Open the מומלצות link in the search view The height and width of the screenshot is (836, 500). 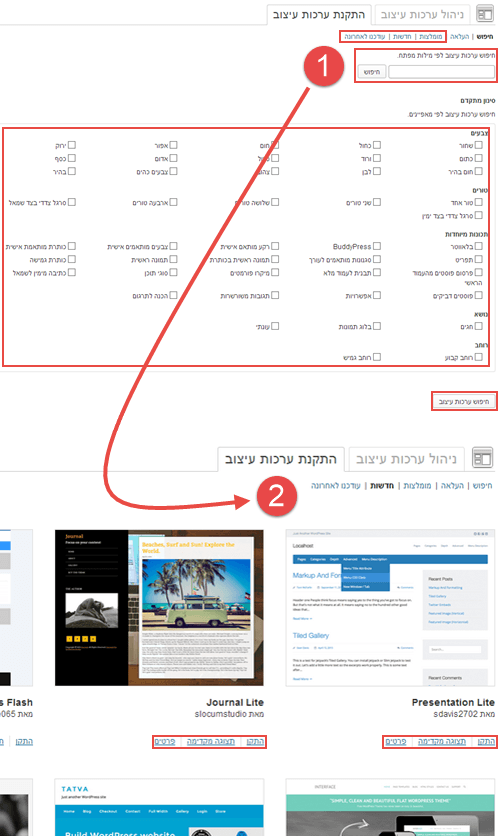[431, 36]
